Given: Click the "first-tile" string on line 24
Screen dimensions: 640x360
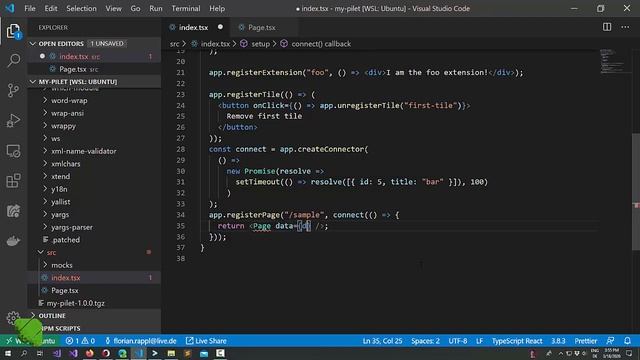Looking at the screenshot, I should (430, 105).
